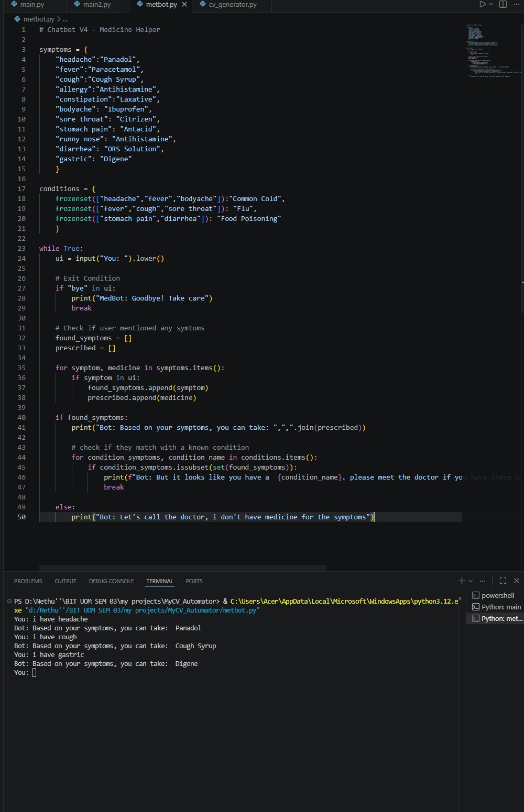This screenshot has width=524, height=812.
Task: Create a new terminal with plus icon
Action: click(462, 581)
